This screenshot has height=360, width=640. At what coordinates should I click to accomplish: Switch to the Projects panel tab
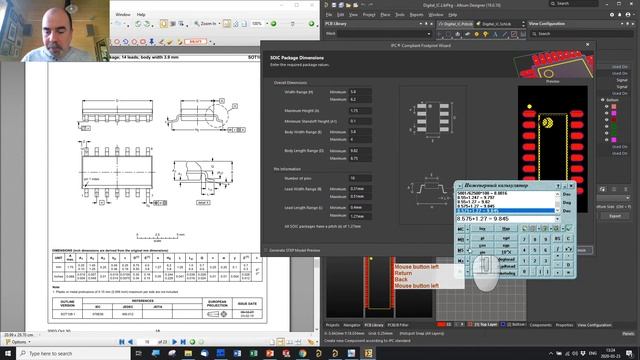pos(332,325)
